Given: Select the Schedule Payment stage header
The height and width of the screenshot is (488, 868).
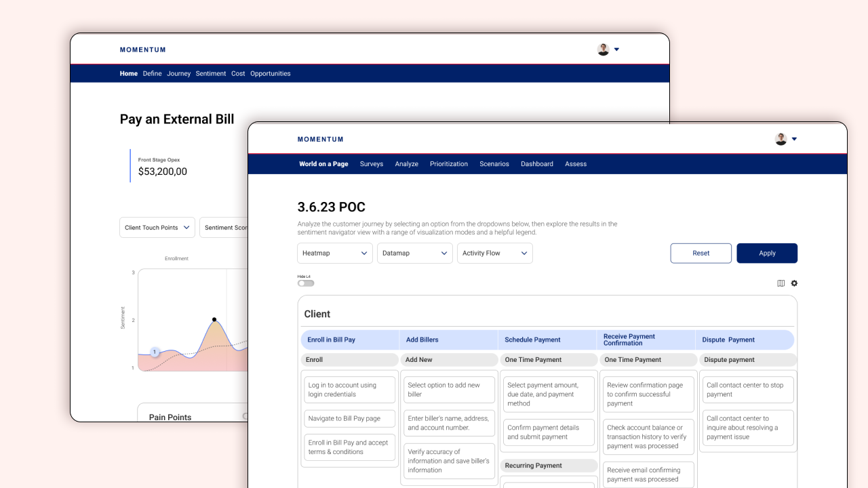Looking at the screenshot, I should (x=548, y=340).
